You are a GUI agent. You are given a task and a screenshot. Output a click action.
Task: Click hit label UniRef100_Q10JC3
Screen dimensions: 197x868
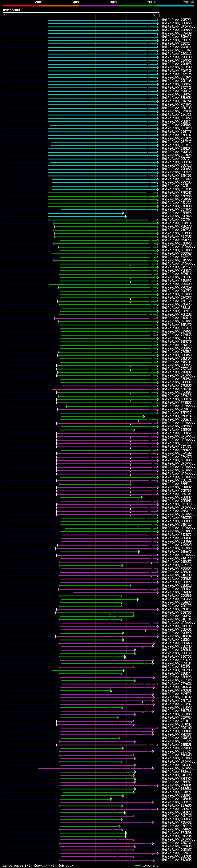pyautogui.click(x=176, y=115)
